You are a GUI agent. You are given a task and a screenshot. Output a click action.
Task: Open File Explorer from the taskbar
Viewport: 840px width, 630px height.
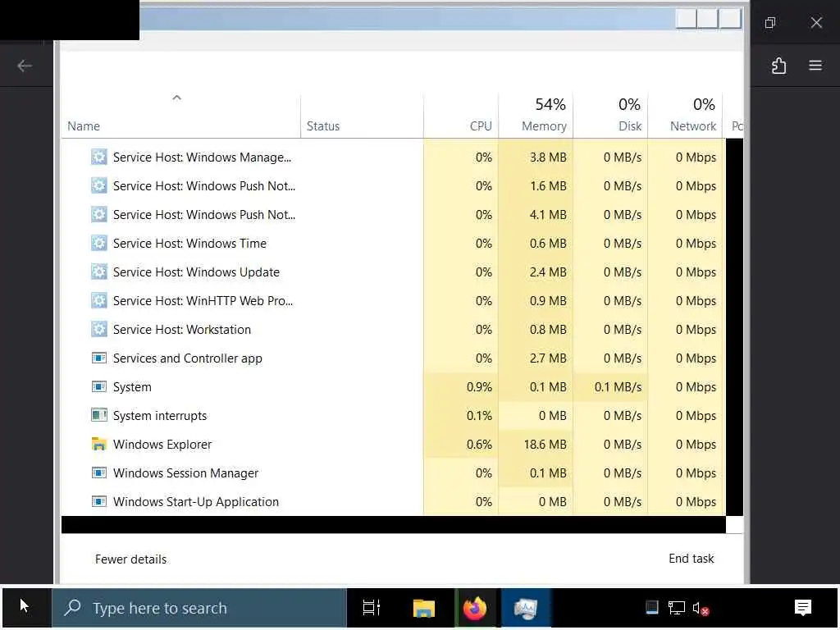pos(424,608)
